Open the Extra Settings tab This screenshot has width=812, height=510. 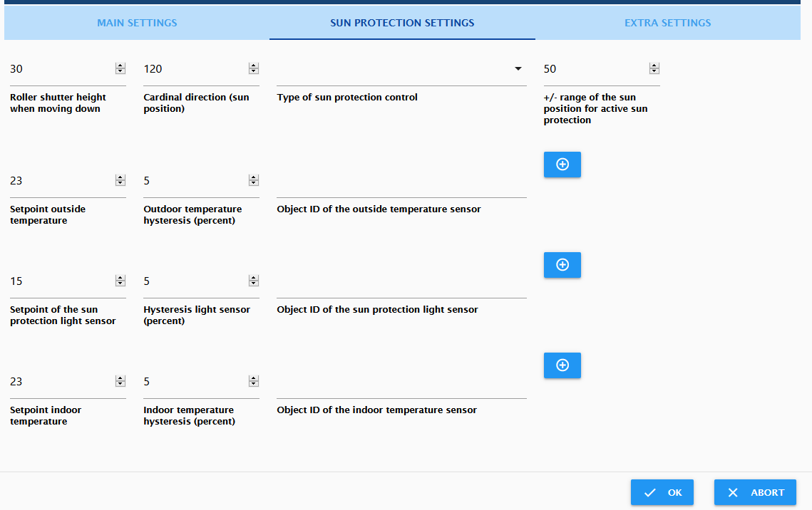tap(667, 23)
